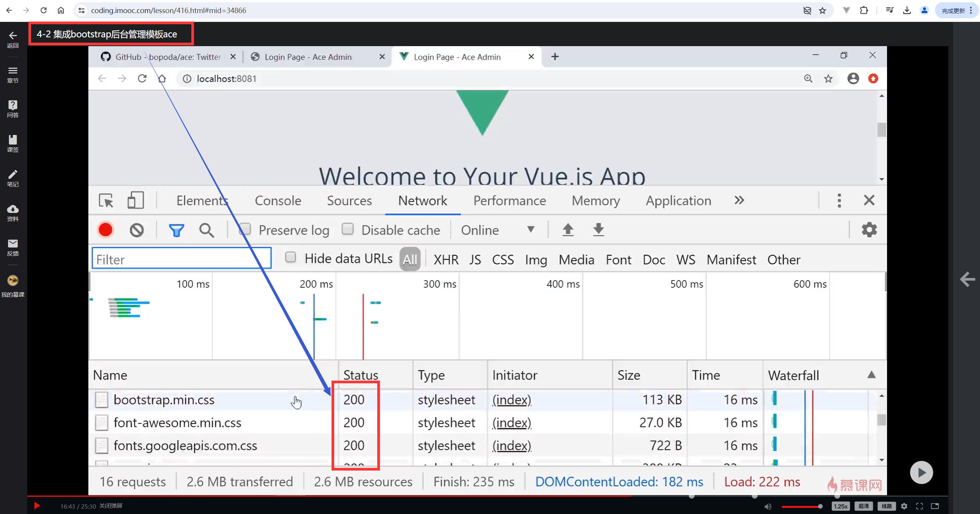Click the Import HAR upload arrow

tap(568, 230)
